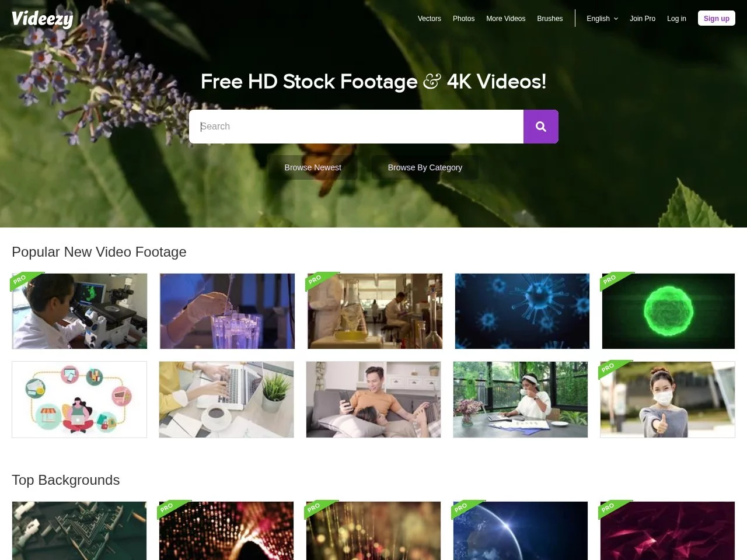Screen dimensions: 747x560
Task: Open the laptop typing with coffee thumbnail
Action: 226,400
